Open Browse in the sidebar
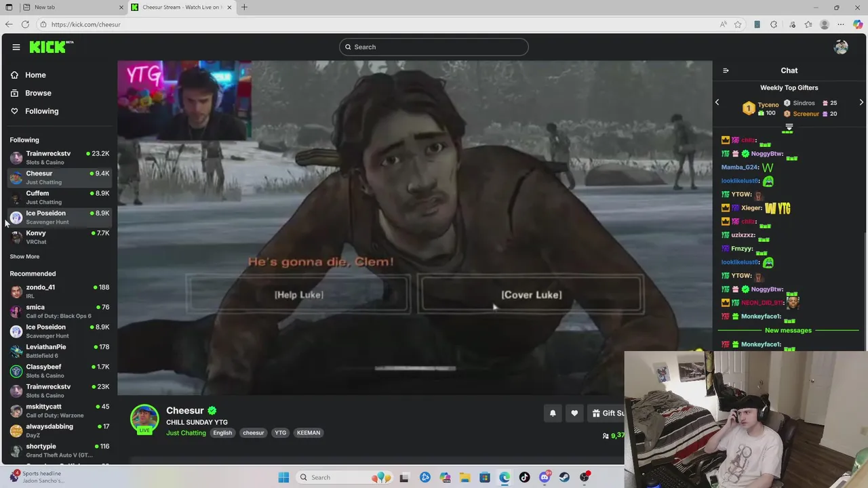Viewport: 868px width, 488px height. click(x=38, y=93)
